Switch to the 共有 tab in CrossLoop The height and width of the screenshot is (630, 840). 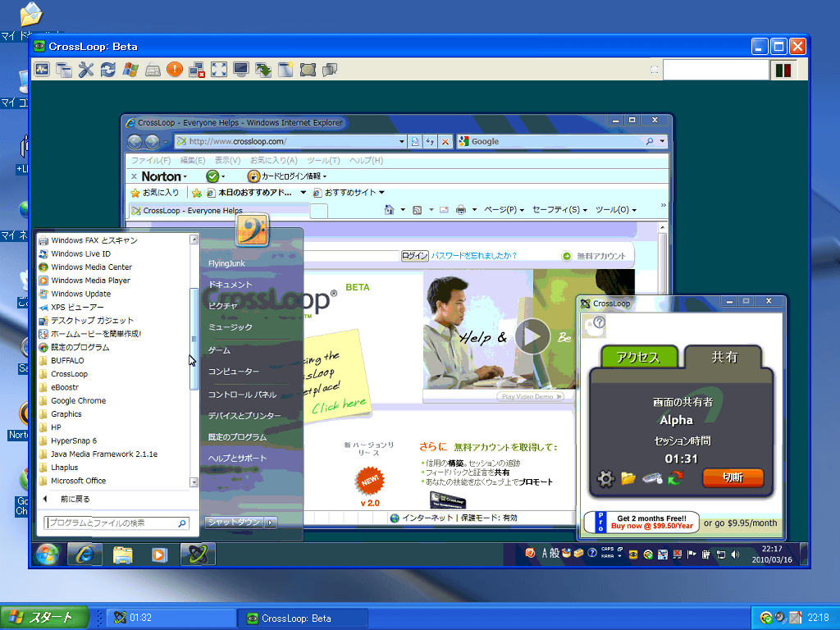(724, 358)
